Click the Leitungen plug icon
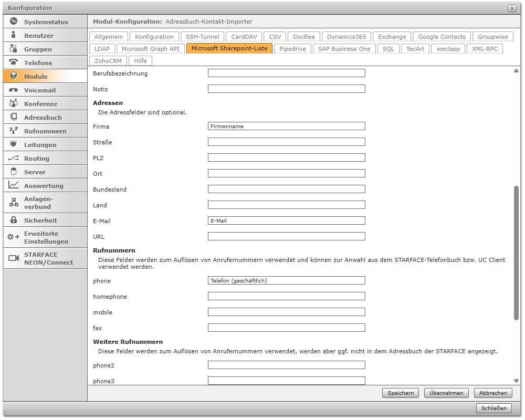This screenshot has height=420, width=525. (x=14, y=144)
